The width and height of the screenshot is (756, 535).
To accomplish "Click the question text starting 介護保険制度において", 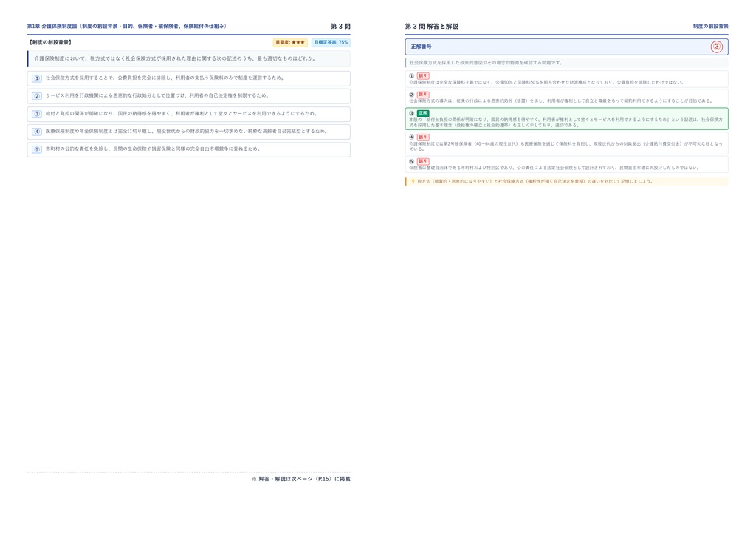I will point(175,58).
